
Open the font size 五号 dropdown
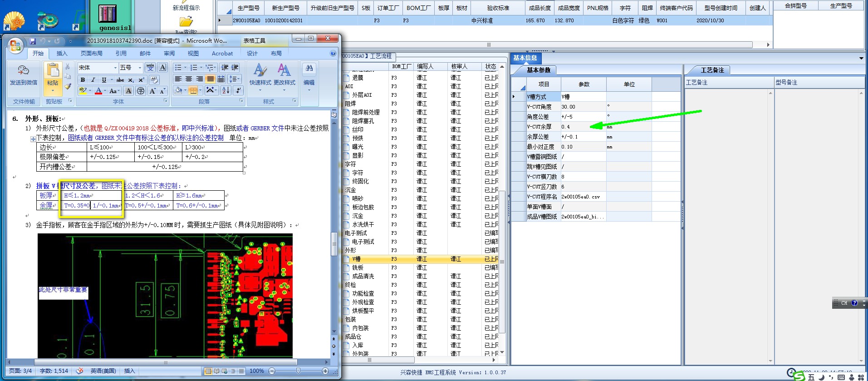[x=139, y=68]
